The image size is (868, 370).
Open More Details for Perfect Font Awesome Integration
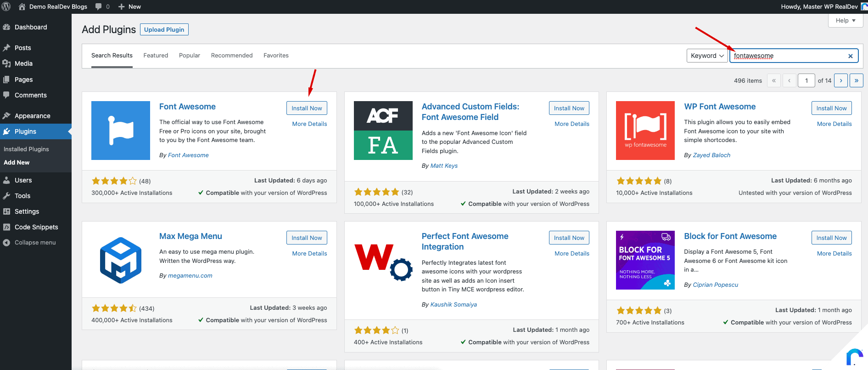pos(572,253)
